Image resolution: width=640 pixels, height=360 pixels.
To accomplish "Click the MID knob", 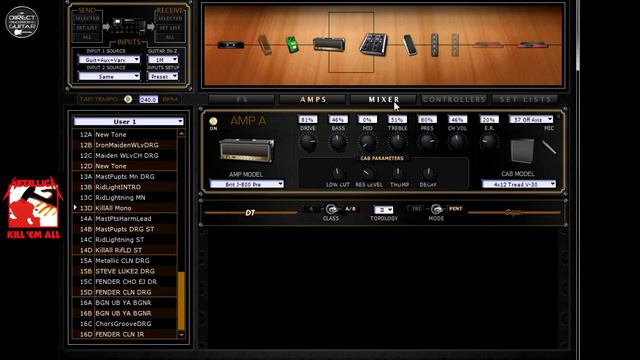I will [367, 142].
